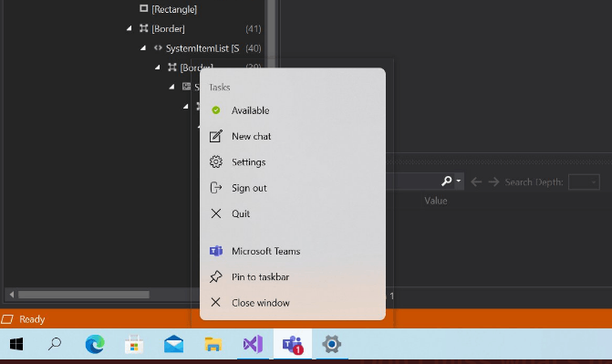The height and width of the screenshot is (364, 612).
Task: Click the forward arrow near Search Depth
Action: click(493, 182)
